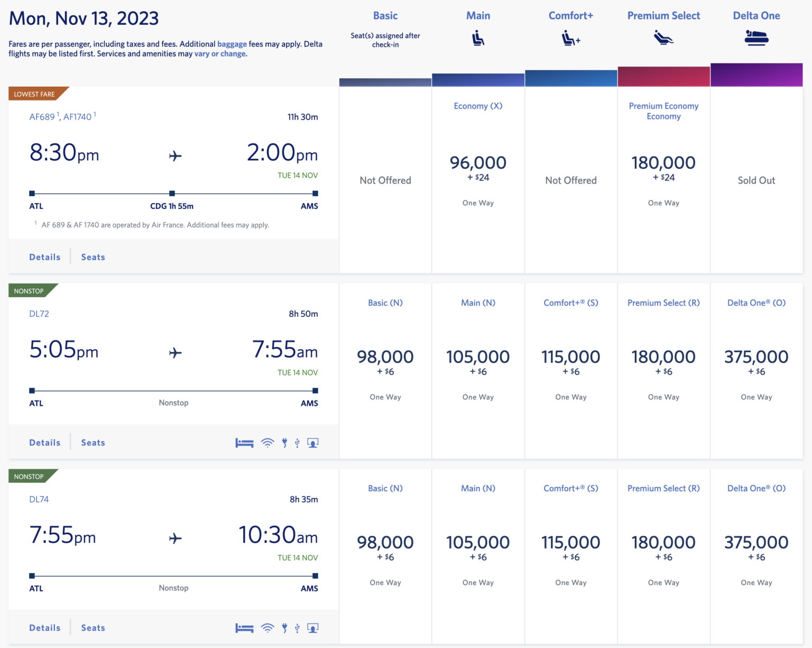Click the Wi-Fi amenity icon for DL72
The image size is (812, 648).
[x=267, y=442]
